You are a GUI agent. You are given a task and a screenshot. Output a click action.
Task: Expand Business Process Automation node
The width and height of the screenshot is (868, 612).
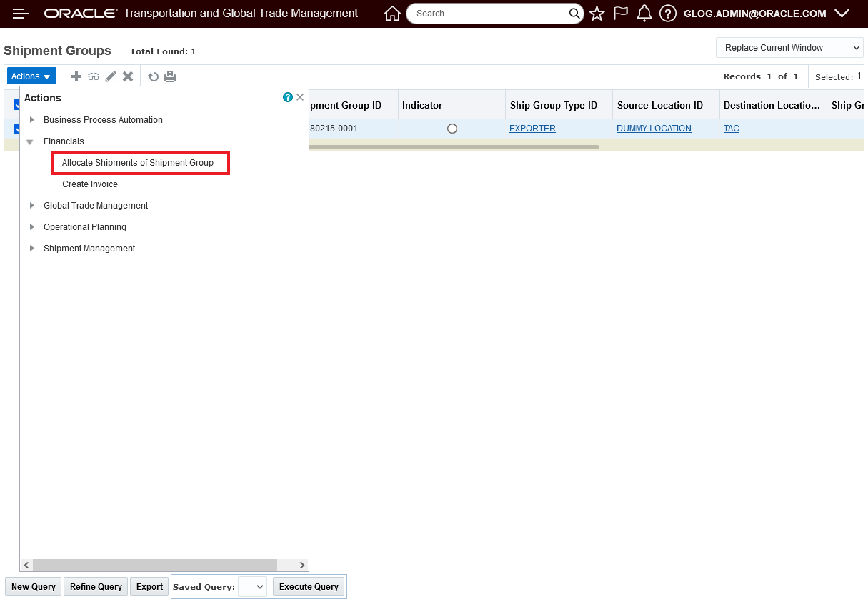point(31,119)
